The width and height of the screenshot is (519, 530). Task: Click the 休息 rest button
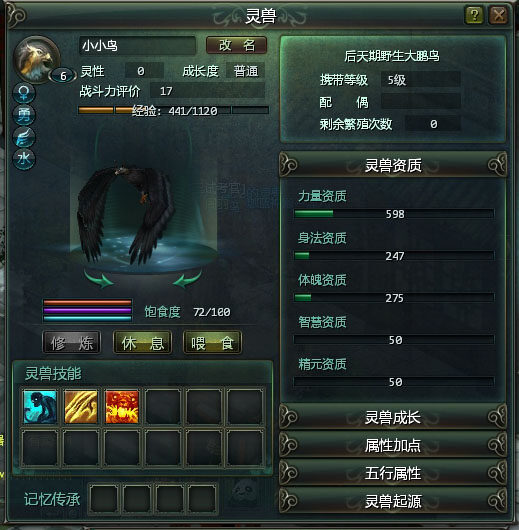pyautogui.click(x=142, y=343)
